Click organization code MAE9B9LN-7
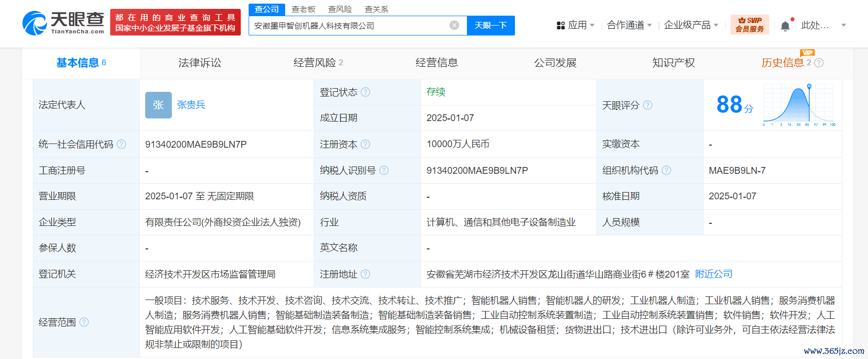Screen dimensions: 868x359 point(737,170)
